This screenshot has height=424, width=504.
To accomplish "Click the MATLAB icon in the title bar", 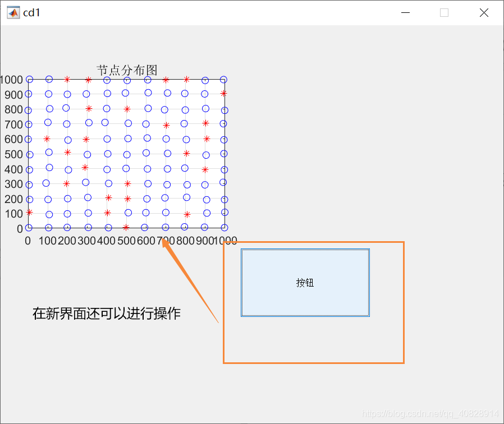I will point(13,12).
